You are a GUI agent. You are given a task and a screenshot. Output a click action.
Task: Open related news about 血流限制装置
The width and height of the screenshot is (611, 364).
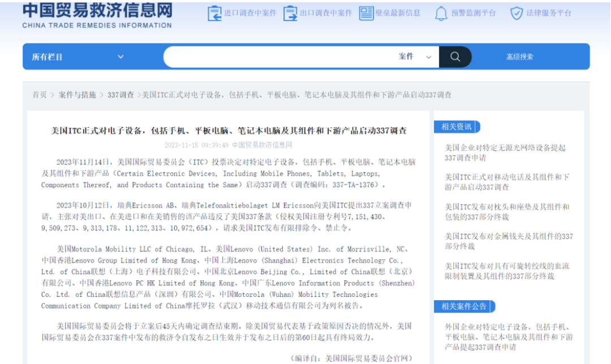tap(507, 271)
